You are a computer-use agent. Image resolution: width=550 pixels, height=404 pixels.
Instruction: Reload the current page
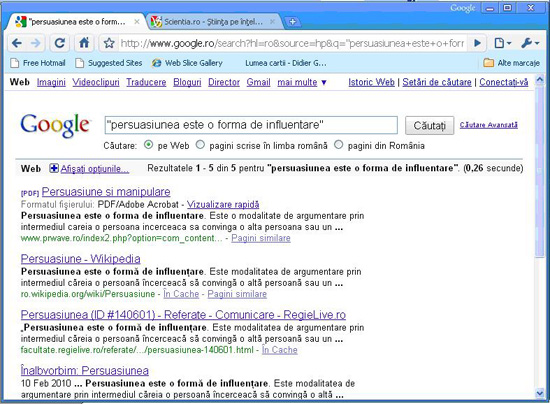[60, 43]
